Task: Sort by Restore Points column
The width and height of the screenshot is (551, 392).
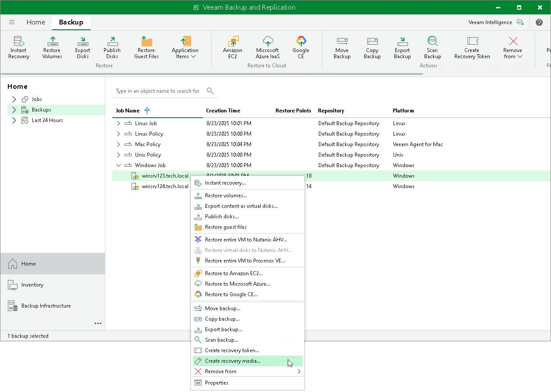Action: [293, 111]
